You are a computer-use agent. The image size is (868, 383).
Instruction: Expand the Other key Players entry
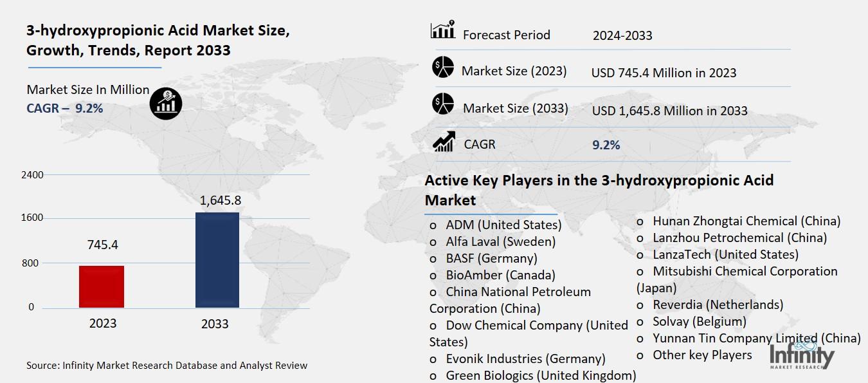pyautogui.click(x=702, y=355)
